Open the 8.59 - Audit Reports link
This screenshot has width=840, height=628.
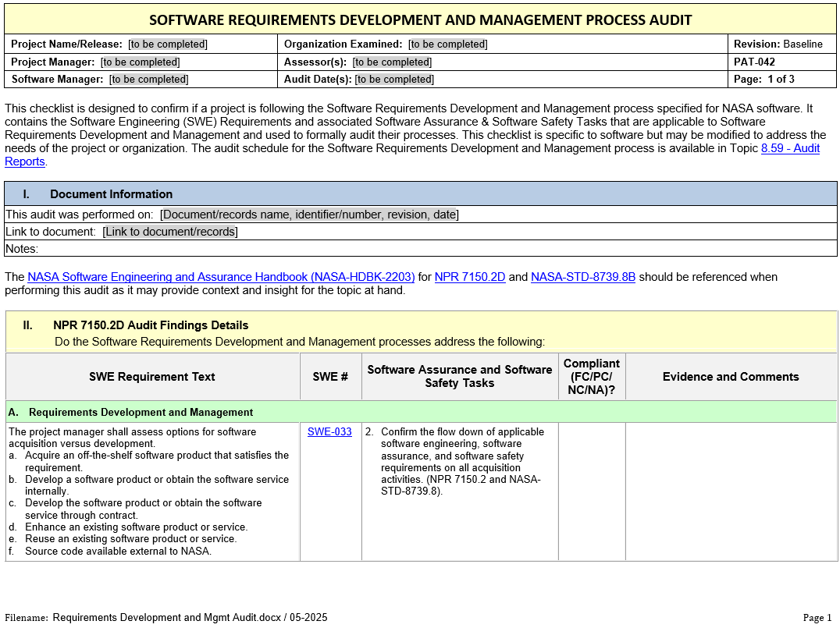pos(790,148)
